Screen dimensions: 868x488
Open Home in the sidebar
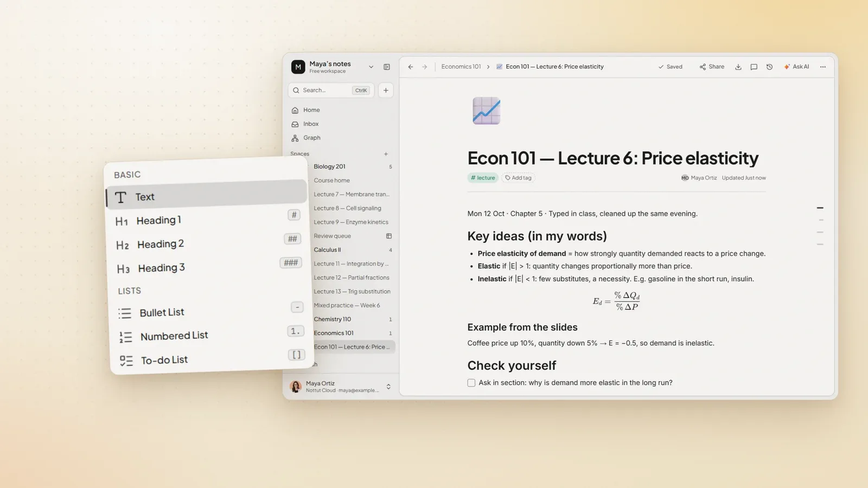point(341,110)
